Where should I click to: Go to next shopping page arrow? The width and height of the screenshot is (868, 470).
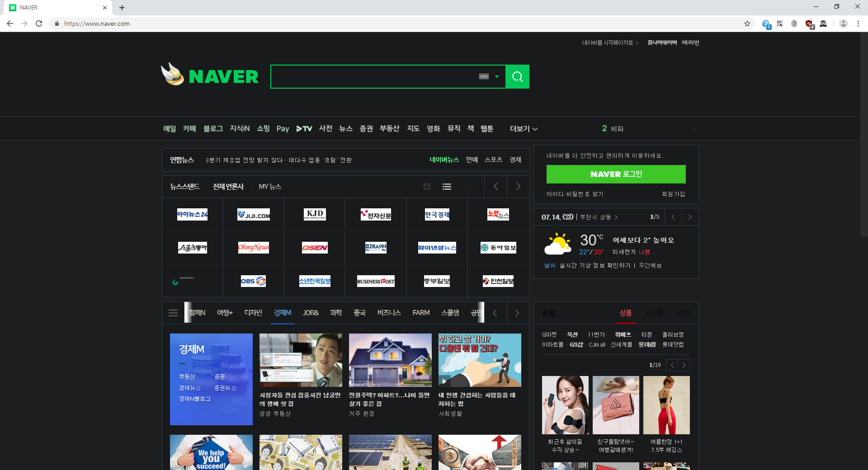tap(684, 365)
